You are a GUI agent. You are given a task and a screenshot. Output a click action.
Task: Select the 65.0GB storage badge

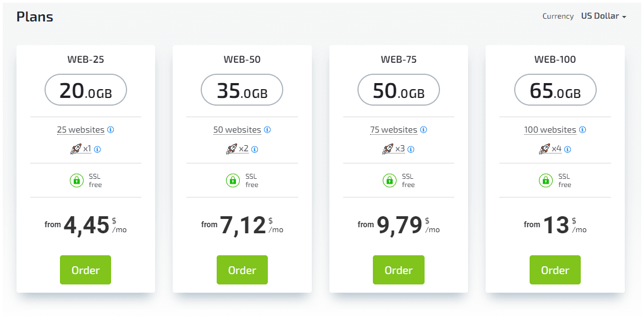coord(555,90)
